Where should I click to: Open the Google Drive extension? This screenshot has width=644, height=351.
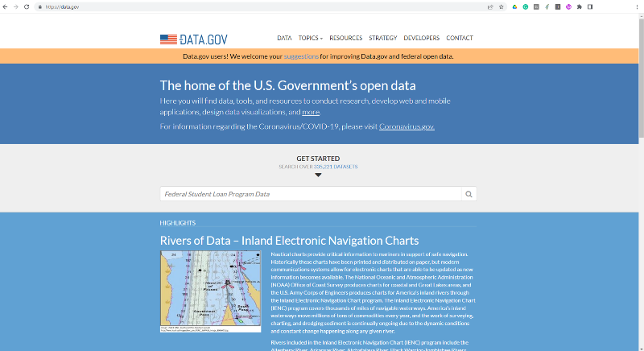[x=514, y=7]
